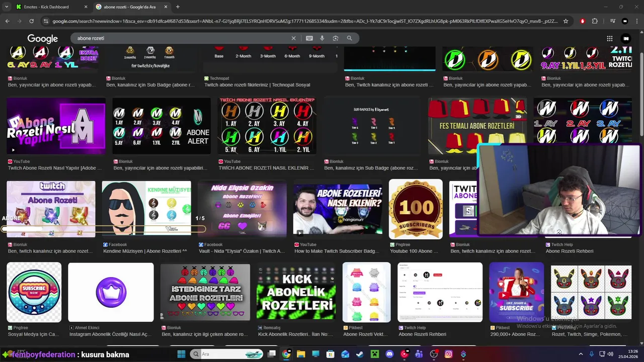The height and width of the screenshot is (362, 644).
Task: Click the taskbar Ara search box
Action: tap(226, 354)
